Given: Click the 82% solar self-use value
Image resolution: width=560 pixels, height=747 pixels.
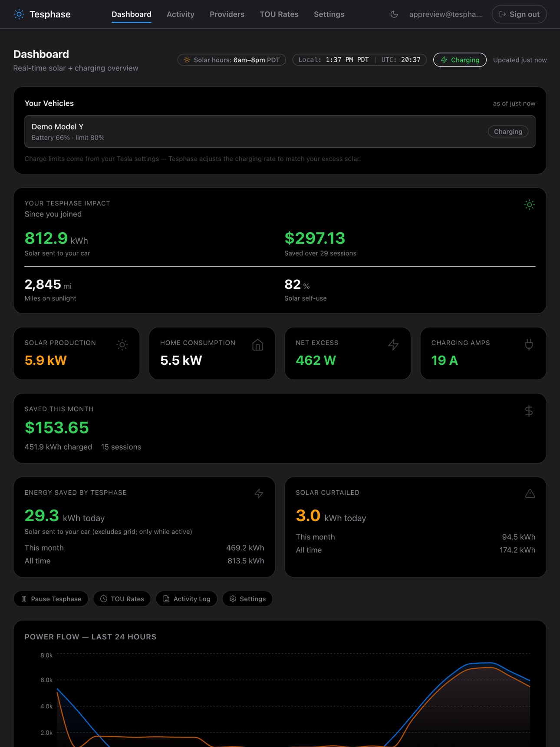Looking at the screenshot, I should point(297,285).
